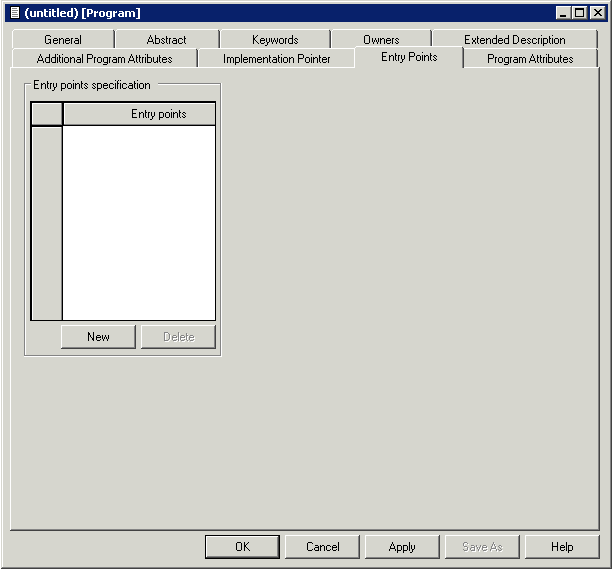612x570 pixels.
Task: Open the Program Attributes tab
Action: (x=530, y=59)
